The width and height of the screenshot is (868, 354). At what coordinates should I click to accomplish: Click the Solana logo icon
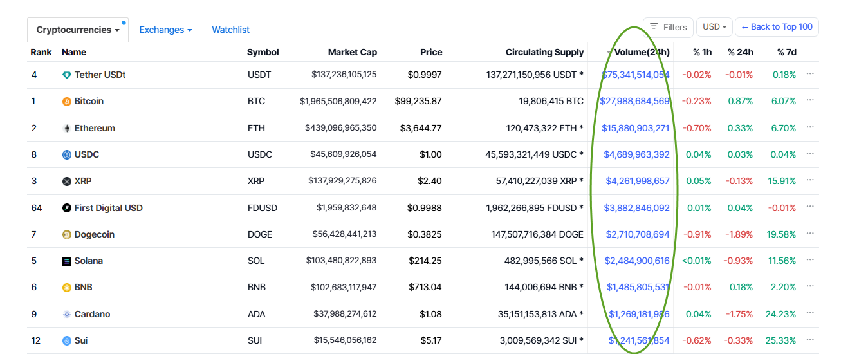coord(67,261)
